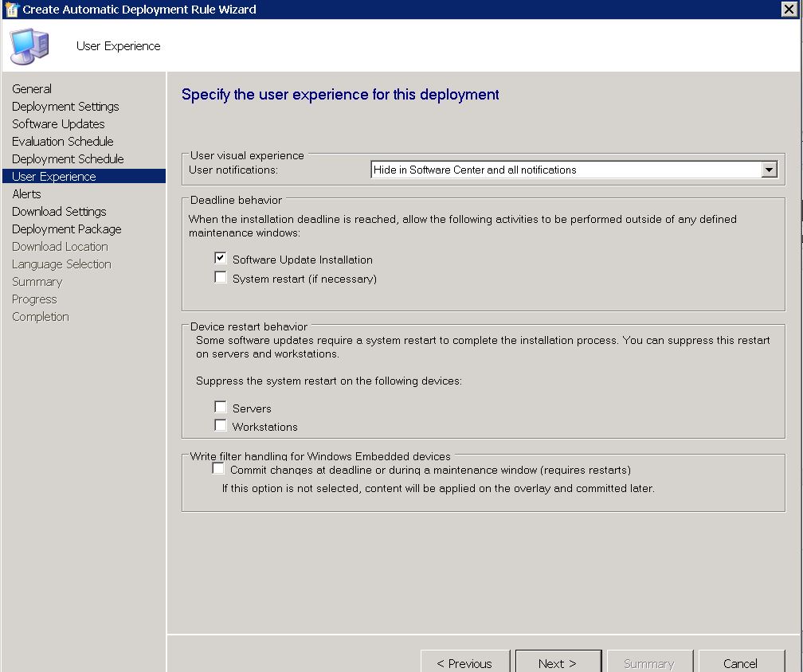
Task: Click 'When the installation deadline is reached' description text
Action: click(462, 225)
